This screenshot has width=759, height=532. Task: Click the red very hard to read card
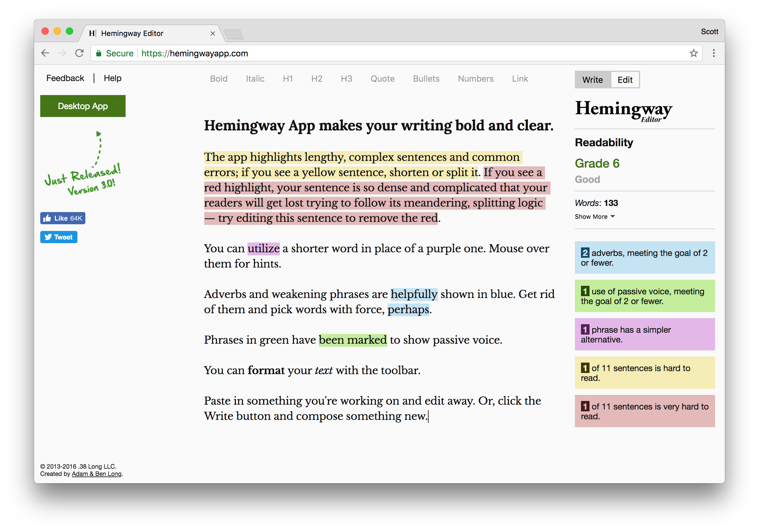tap(645, 411)
